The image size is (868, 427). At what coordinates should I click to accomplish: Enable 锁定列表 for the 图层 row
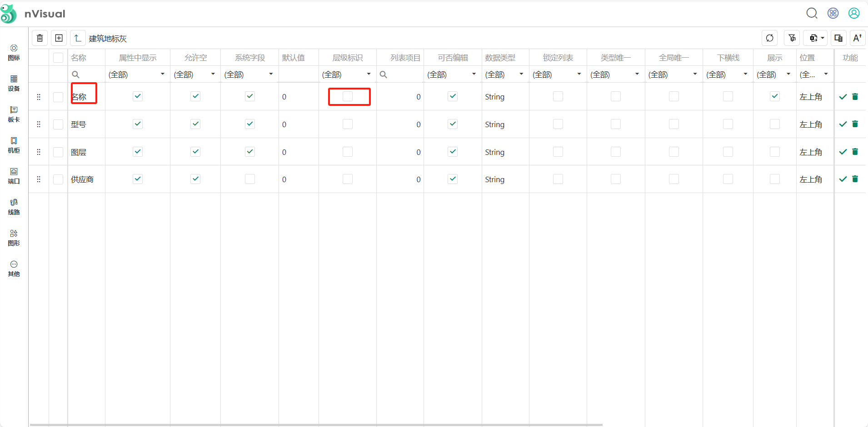click(558, 152)
